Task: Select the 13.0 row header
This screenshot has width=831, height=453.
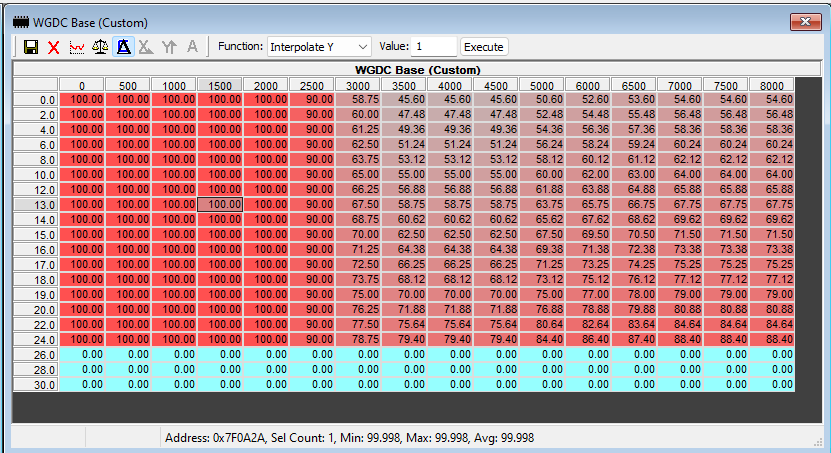Action: (36, 205)
